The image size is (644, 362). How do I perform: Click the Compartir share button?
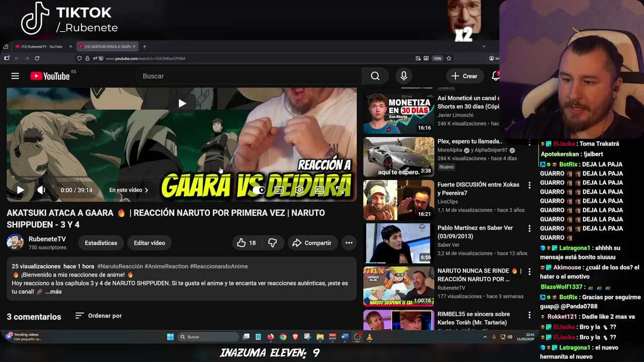pos(312,243)
